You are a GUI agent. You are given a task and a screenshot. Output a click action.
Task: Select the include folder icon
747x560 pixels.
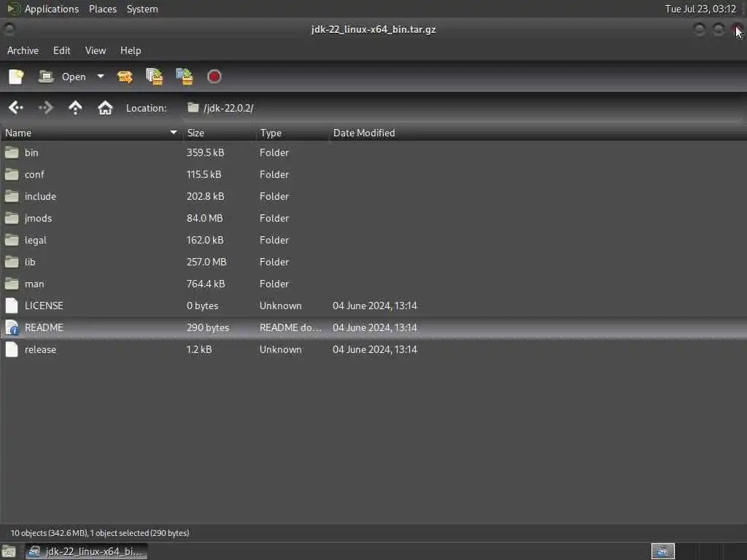[12, 196]
